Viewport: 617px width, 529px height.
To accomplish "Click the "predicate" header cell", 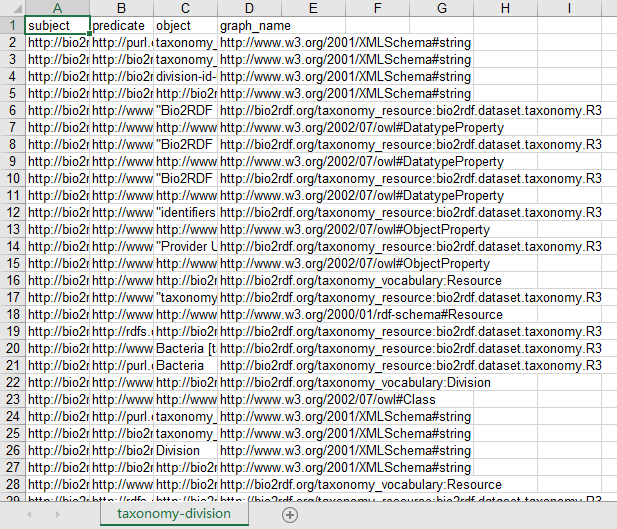I will coord(120,25).
